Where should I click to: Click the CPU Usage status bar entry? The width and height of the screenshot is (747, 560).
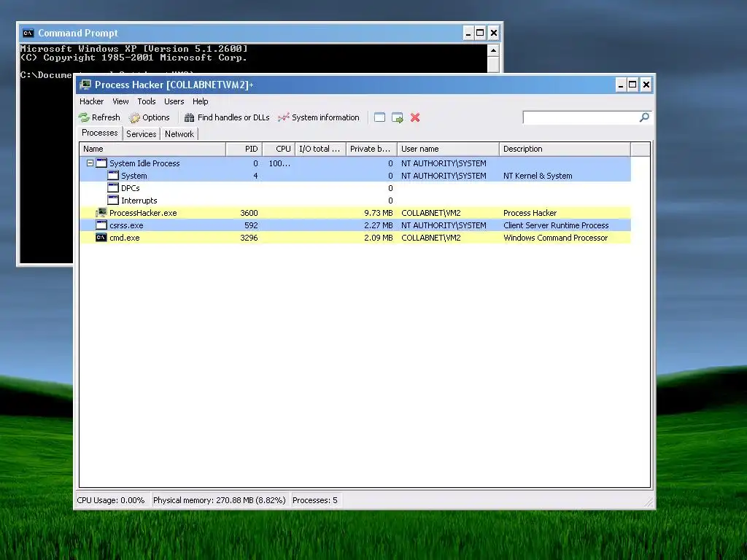point(111,500)
